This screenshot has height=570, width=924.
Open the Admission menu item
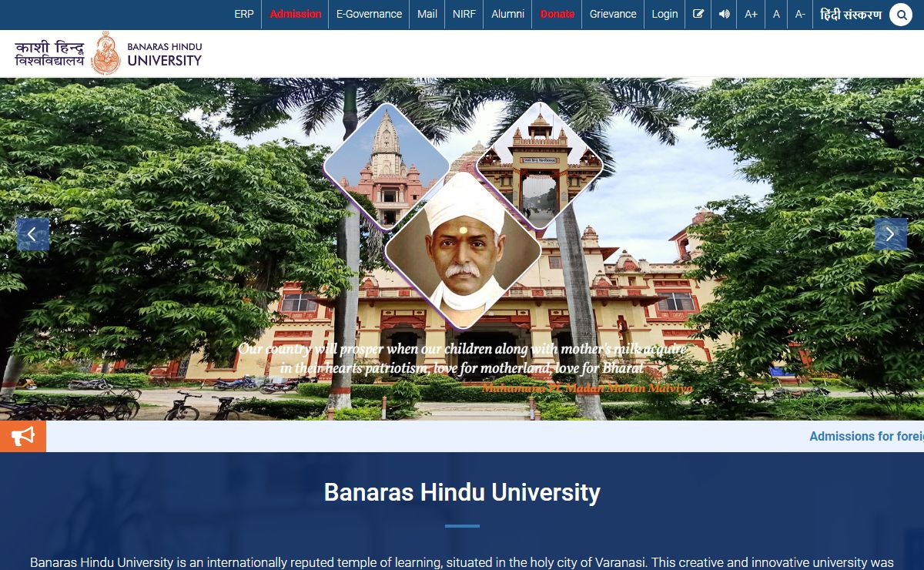click(295, 14)
